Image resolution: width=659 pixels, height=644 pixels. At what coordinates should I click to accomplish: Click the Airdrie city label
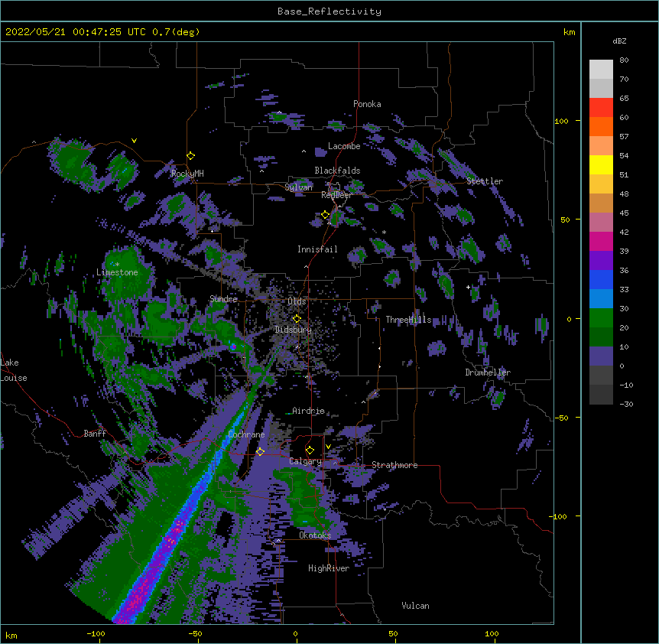tap(309, 411)
